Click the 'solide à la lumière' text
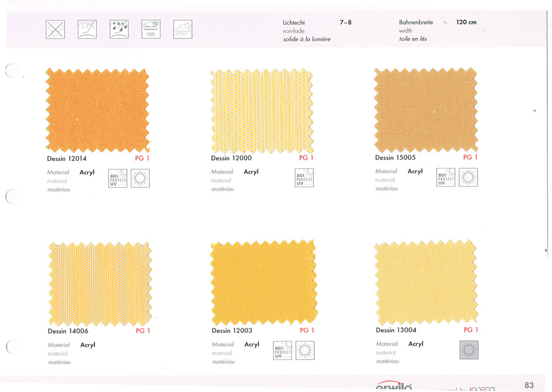This screenshot has height=392, width=552. [306, 39]
